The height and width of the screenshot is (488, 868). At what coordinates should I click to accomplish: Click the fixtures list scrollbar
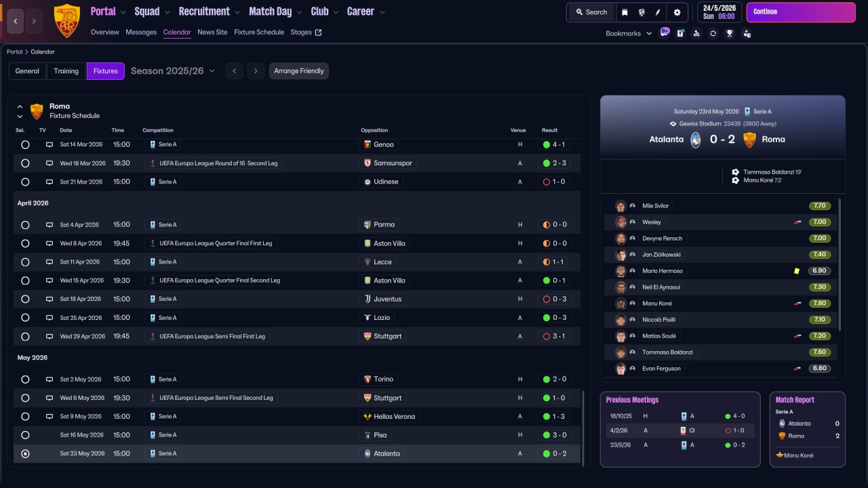coord(583,427)
